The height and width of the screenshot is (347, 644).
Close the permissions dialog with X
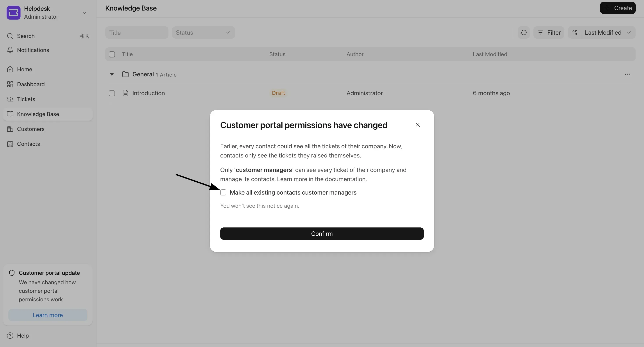[x=417, y=125]
